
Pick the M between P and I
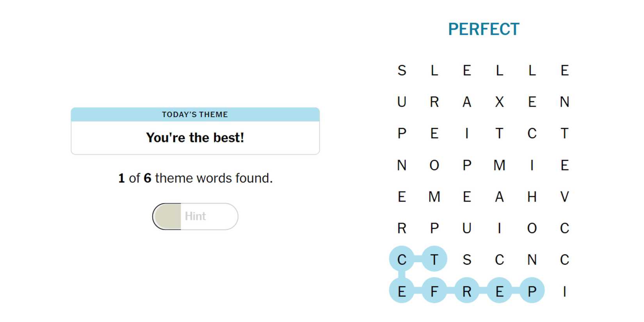click(x=499, y=165)
